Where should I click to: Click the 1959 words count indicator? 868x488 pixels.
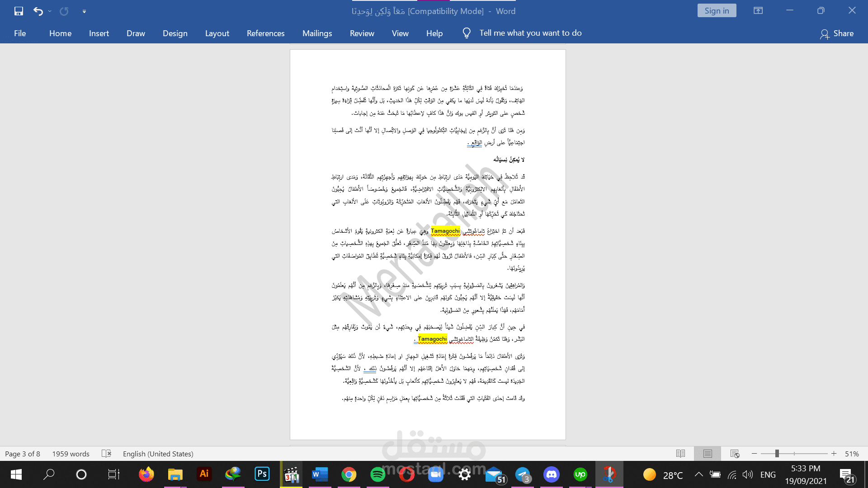(x=71, y=454)
